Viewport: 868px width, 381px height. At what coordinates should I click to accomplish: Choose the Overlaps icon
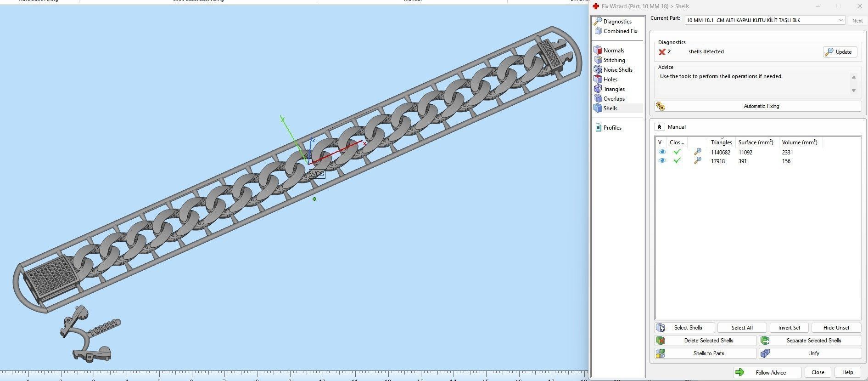click(598, 98)
